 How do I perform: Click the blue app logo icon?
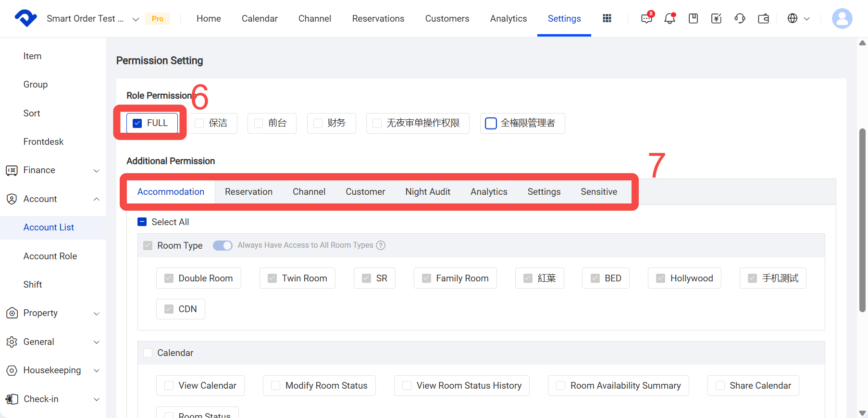[x=26, y=18]
